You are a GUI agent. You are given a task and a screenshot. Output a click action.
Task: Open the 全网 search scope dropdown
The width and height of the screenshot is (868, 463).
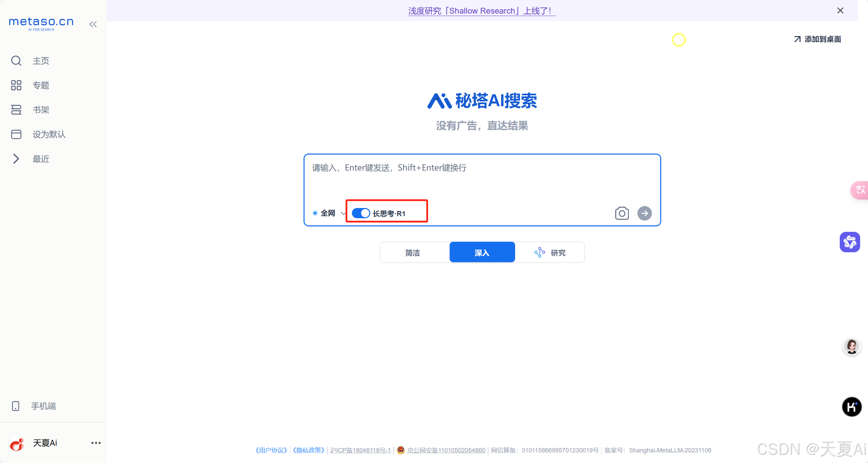point(329,213)
